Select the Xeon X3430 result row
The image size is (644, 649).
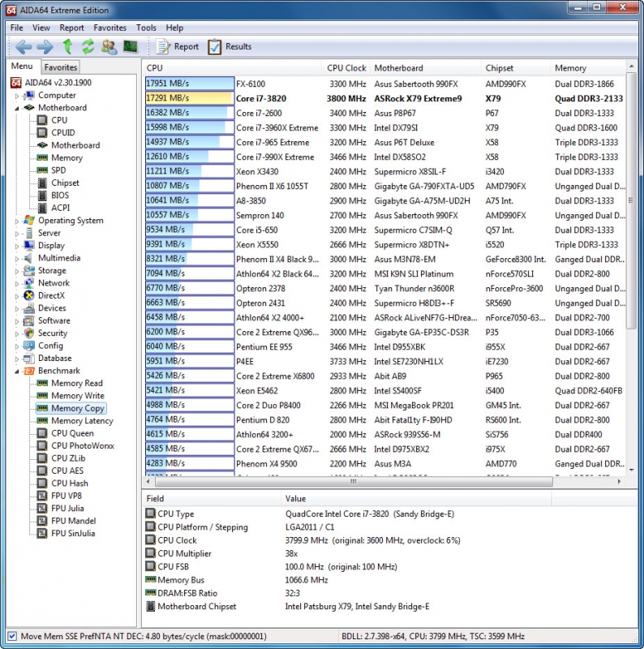[385, 171]
